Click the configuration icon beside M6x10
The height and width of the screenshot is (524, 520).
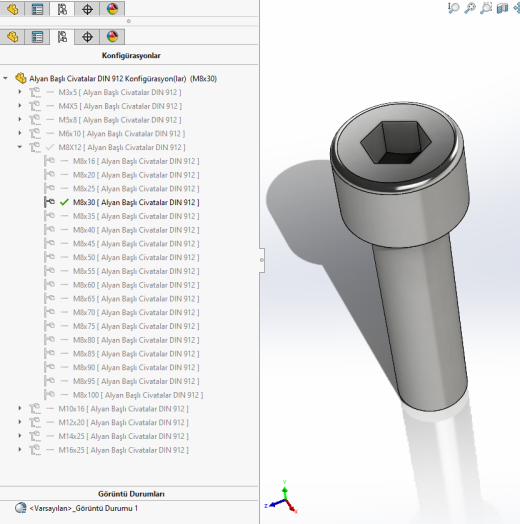(x=35, y=133)
